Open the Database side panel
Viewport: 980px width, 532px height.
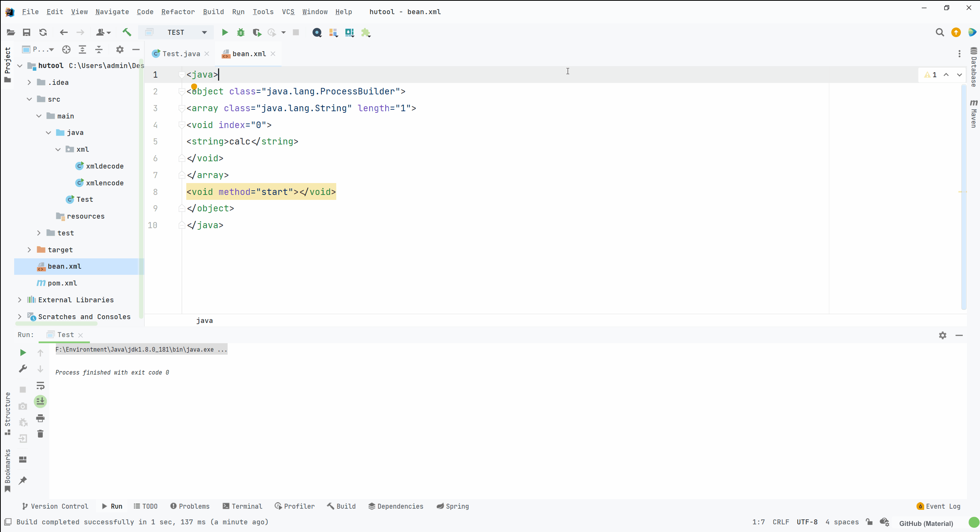pyautogui.click(x=974, y=67)
